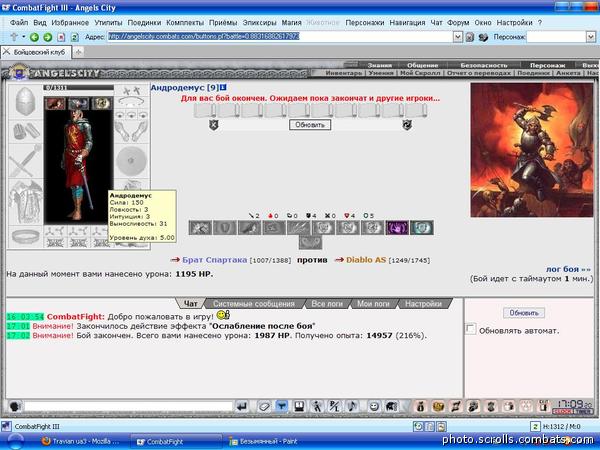Click the helmet equipment slot
Viewport: 600px width, 450px height.
pos(25,101)
